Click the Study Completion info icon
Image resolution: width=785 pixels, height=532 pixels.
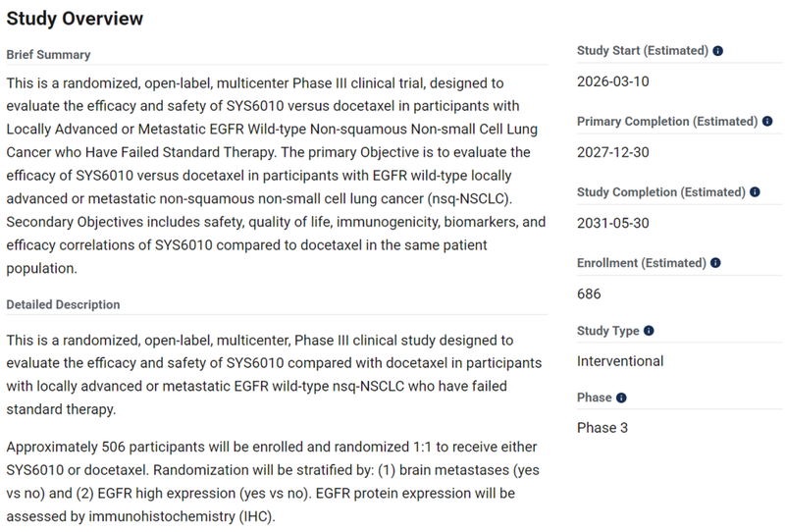tap(755, 192)
